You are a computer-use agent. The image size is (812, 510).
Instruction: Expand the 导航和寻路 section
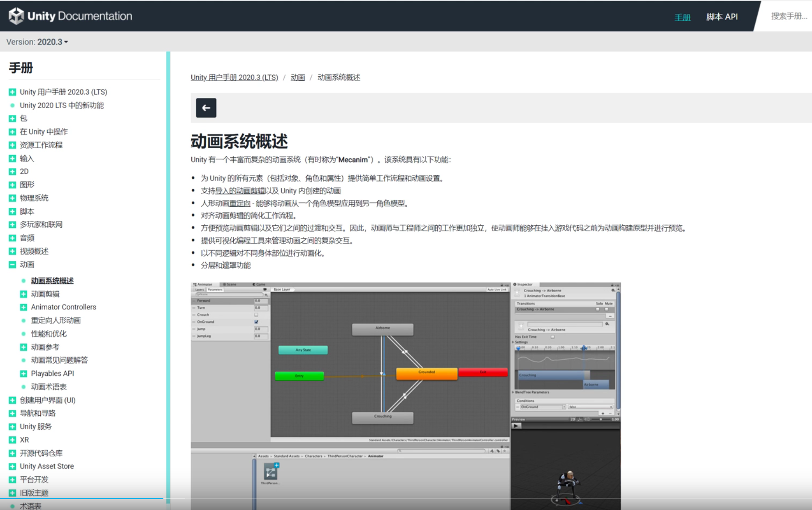(12, 413)
